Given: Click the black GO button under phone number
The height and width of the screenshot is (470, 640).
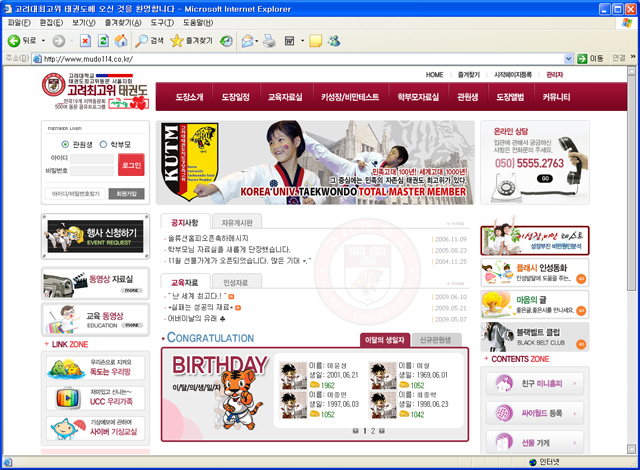Looking at the screenshot, I should coord(545,178).
